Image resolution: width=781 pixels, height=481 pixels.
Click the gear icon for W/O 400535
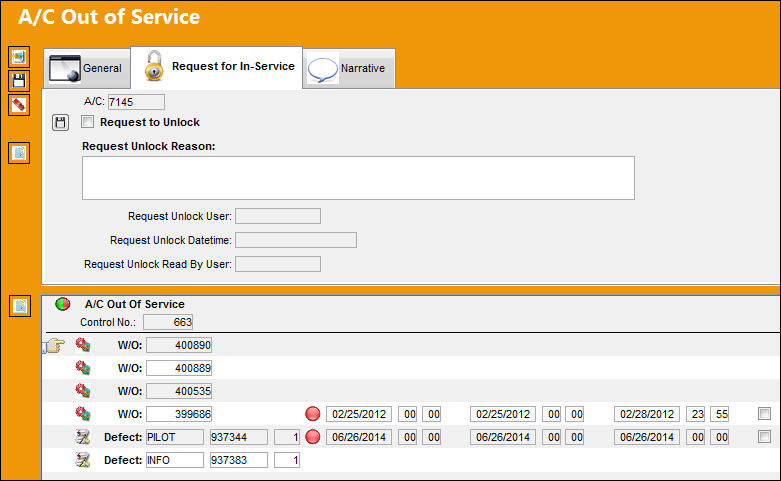[83, 390]
